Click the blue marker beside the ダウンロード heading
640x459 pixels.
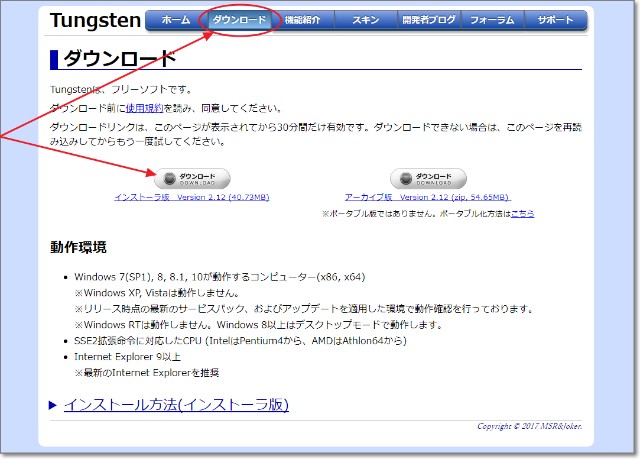pyautogui.click(x=53, y=59)
